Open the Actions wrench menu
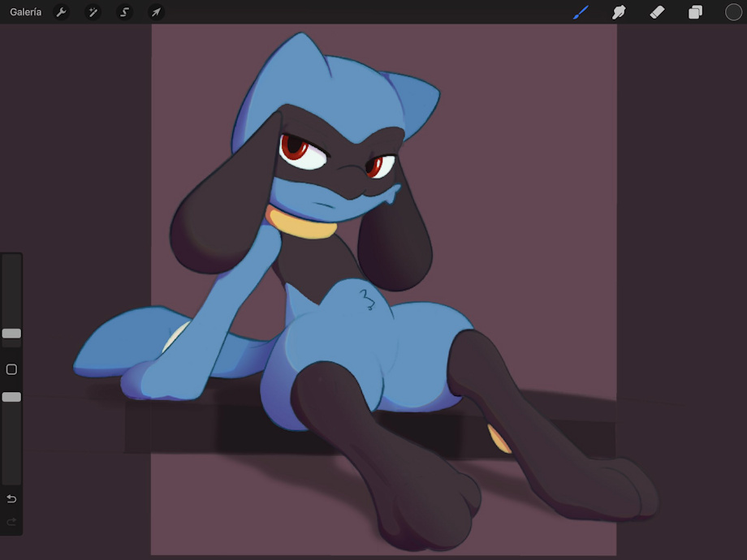 (61, 12)
